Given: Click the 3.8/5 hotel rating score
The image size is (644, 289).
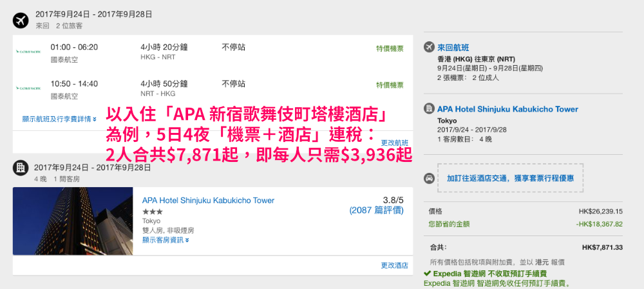Looking at the screenshot, I should (x=393, y=200).
